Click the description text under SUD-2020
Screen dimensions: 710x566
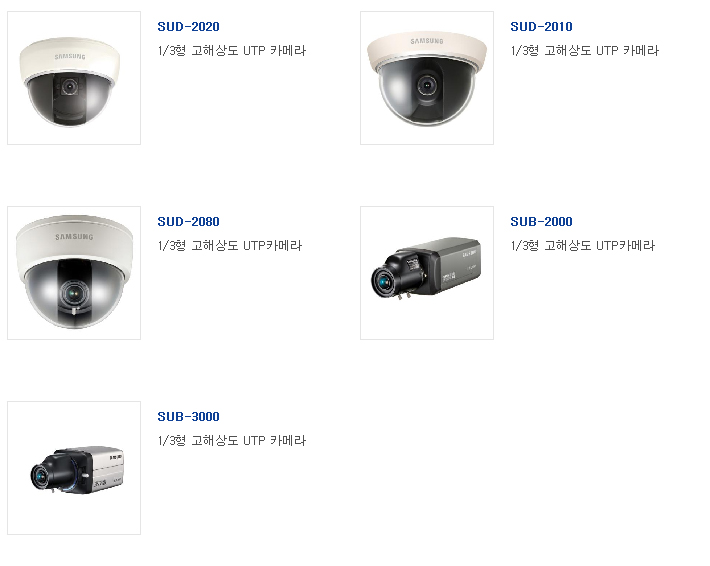(231, 50)
